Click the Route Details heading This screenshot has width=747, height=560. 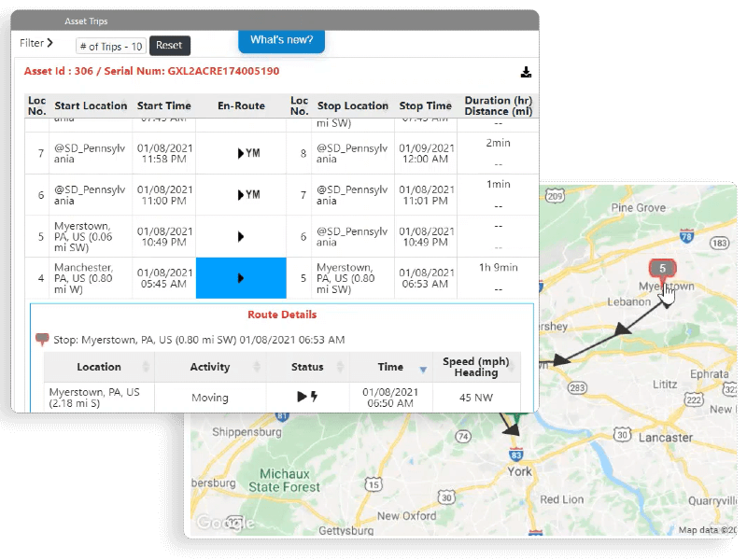(282, 315)
